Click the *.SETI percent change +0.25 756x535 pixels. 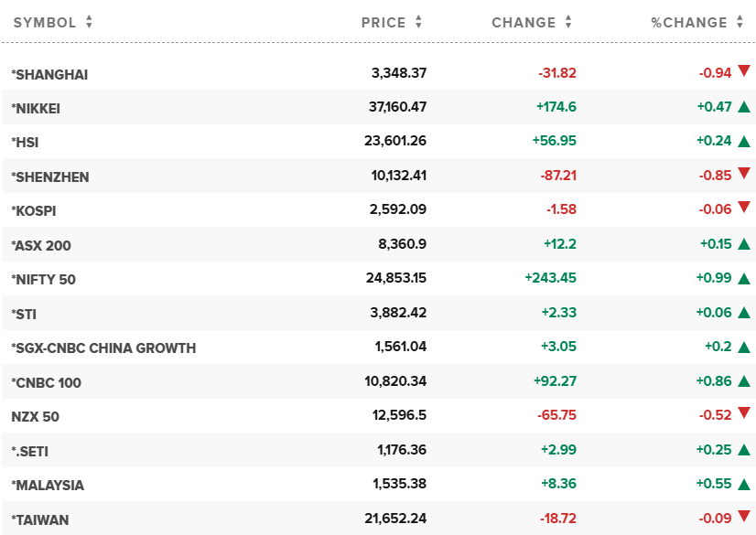pyautogui.click(x=714, y=451)
